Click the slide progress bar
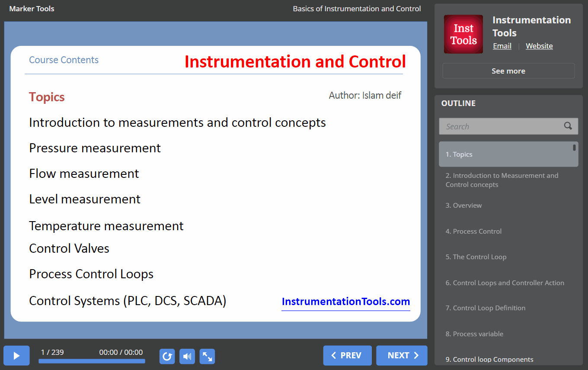This screenshot has width=588, height=370. point(92,361)
